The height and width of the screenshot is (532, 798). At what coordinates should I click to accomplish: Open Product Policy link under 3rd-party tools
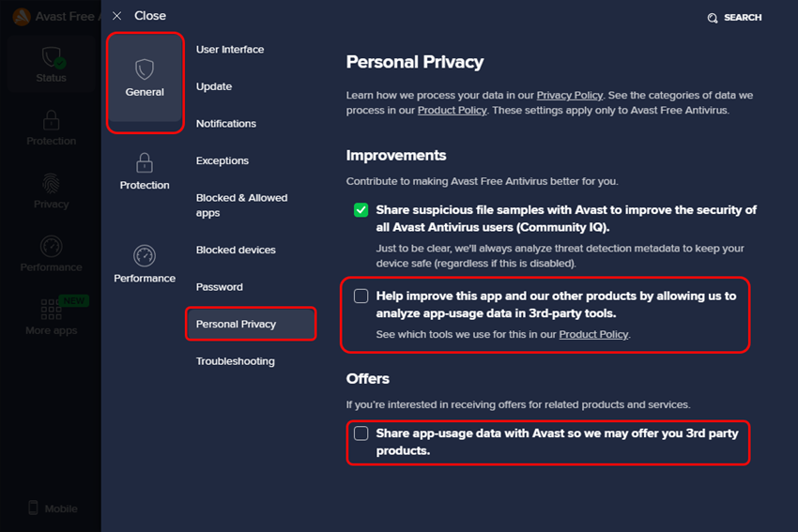click(593, 335)
